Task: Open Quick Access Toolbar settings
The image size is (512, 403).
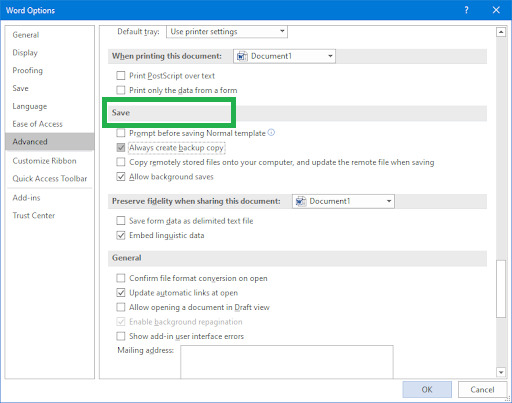Action: coord(50,179)
